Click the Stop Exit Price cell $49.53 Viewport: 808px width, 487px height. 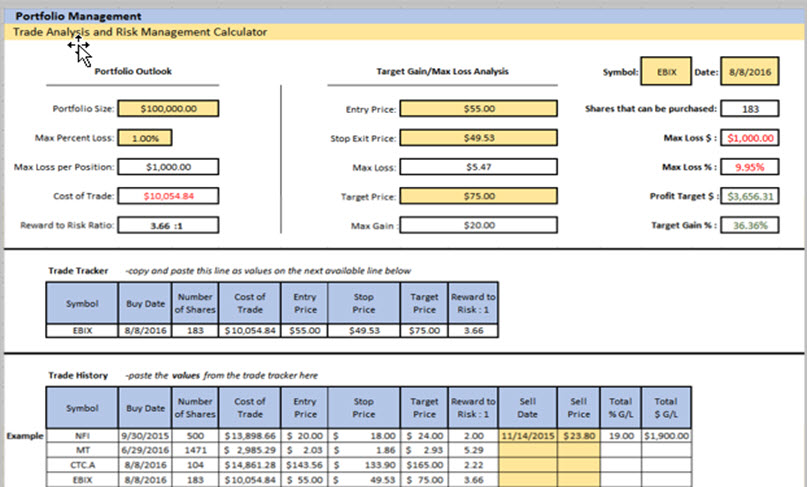tap(479, 138)
